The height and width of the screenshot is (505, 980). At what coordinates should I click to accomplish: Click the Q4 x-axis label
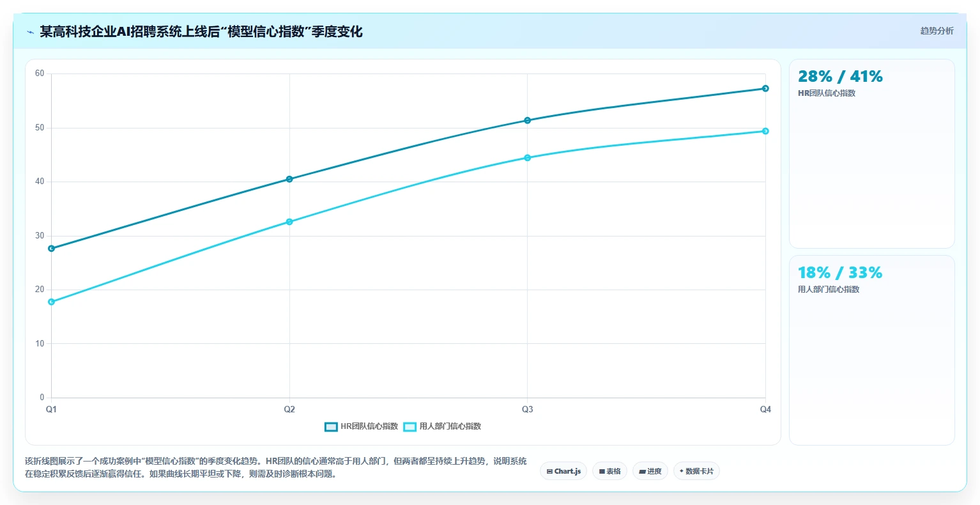765,409
